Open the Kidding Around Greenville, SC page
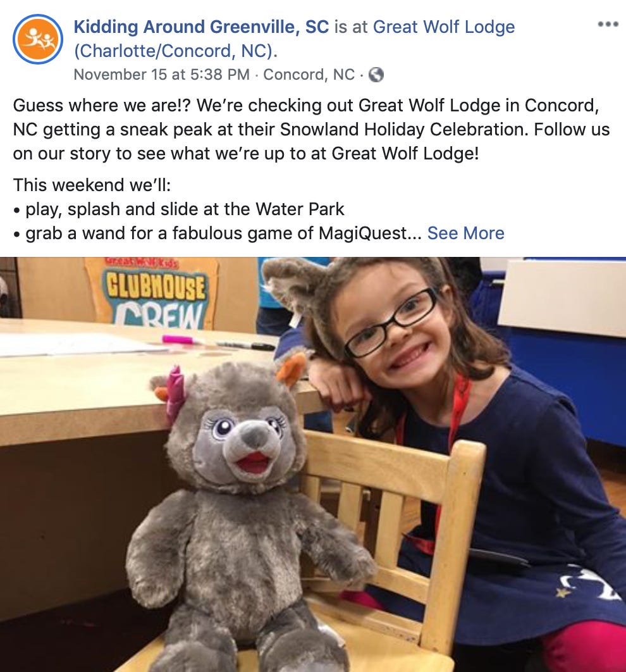This screenshot has width=626, height=672. tap(201, 27)
